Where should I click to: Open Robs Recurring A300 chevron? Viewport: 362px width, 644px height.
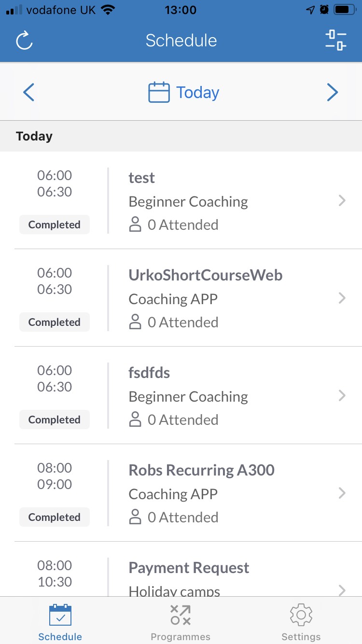tap(342, 493)
